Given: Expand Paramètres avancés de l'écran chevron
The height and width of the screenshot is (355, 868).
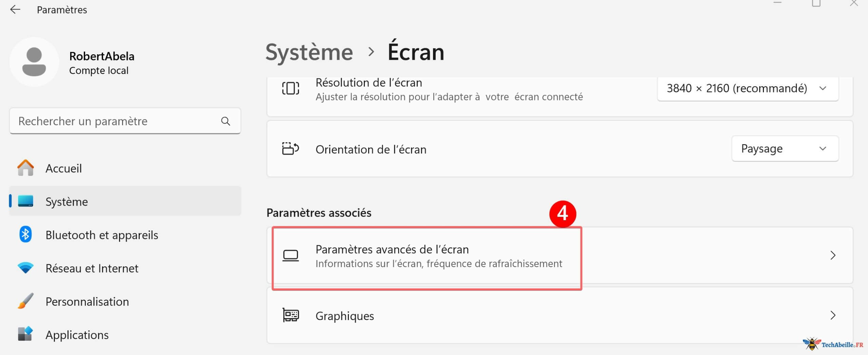Looking at the screenshot, I should pyautogui.click(x=833, y=255).
